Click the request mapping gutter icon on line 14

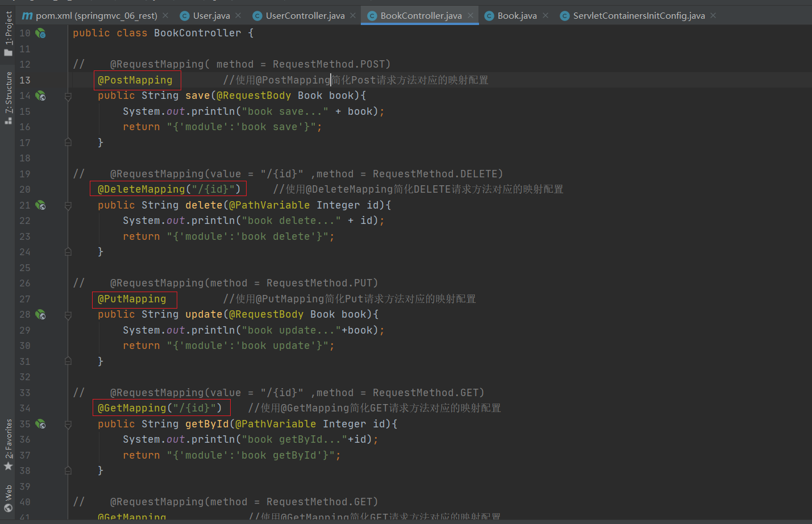tap(40, 95)
